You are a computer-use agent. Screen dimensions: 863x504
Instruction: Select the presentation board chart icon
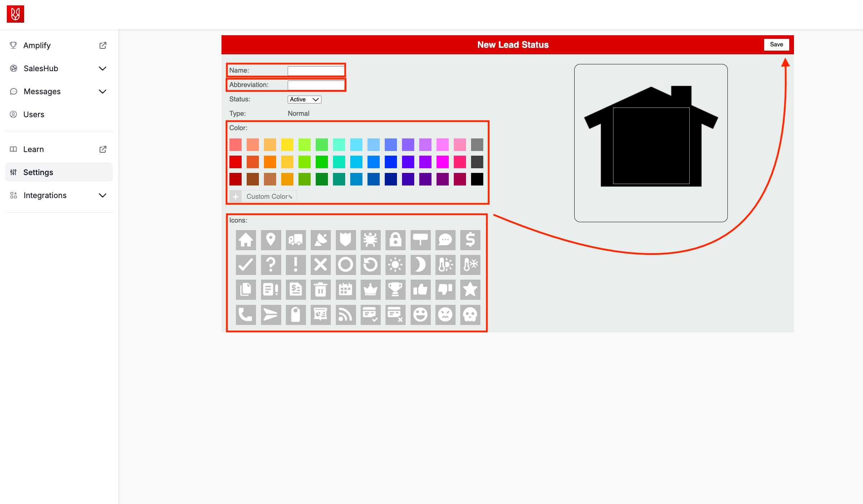pyautogui.click(x=321, y=315)
